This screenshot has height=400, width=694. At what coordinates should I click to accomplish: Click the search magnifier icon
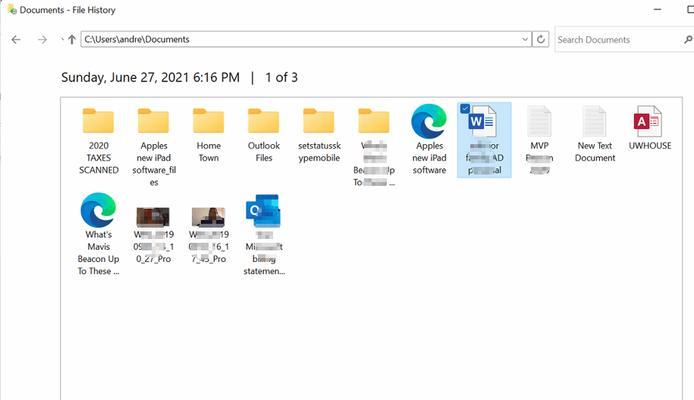pyautogui.click(x=688, y=40)
